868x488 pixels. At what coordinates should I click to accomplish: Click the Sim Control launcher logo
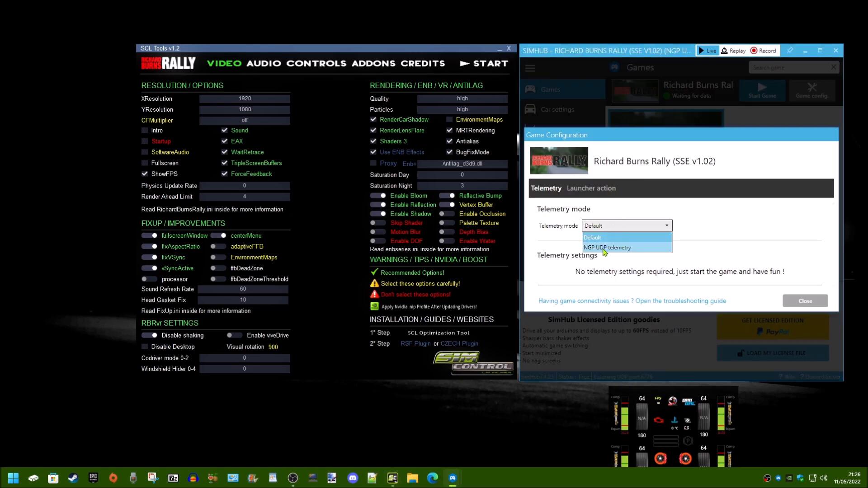click(473, 363)
